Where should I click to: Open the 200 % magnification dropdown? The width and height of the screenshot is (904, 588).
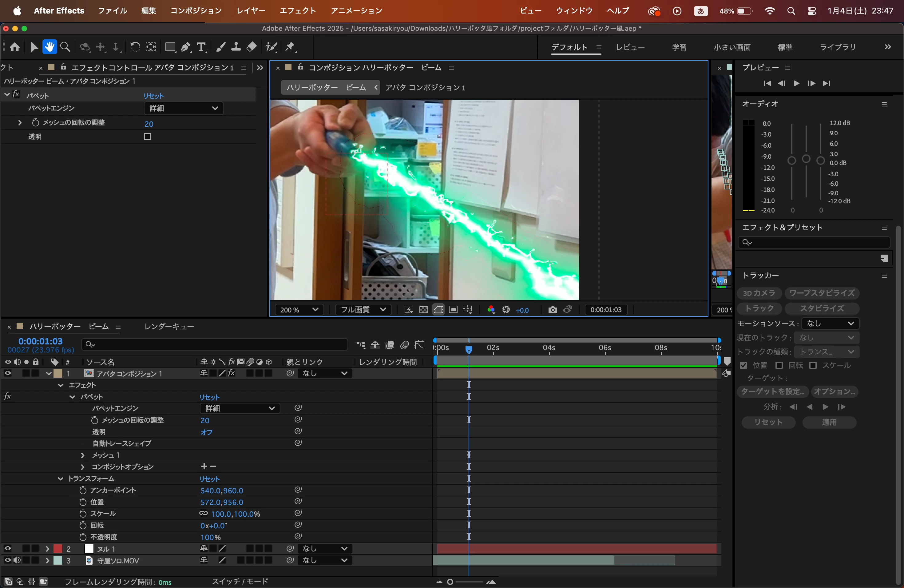point(299,310)
